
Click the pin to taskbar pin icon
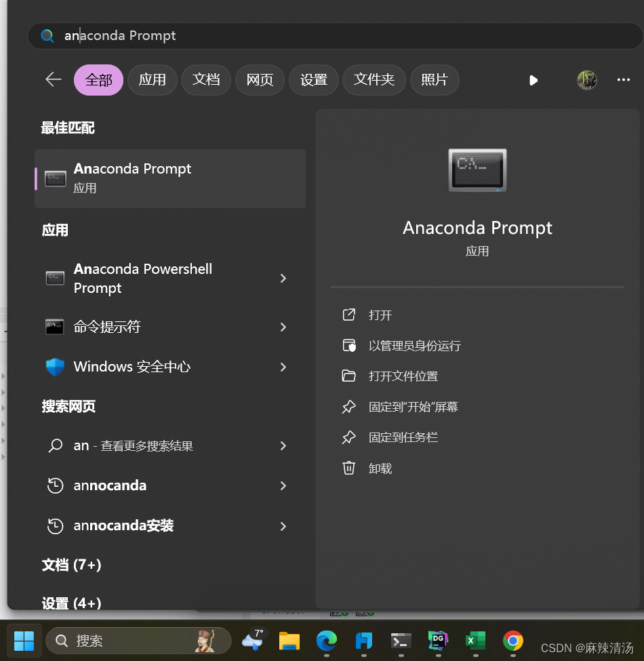tap(348, 437)
